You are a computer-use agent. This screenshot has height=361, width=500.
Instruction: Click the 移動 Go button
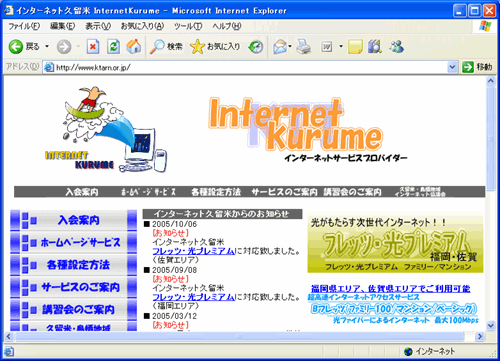pyautogui.click(x=477, y=67)
